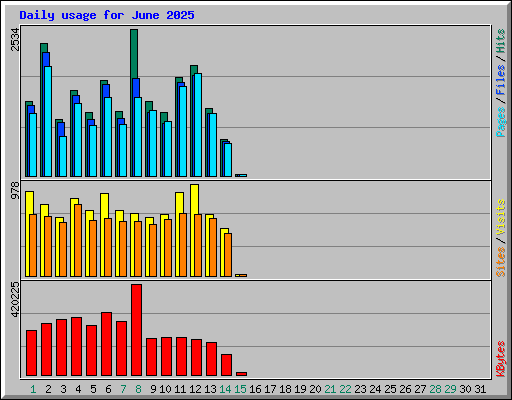Click the Sites legend label

coord(500,262)
